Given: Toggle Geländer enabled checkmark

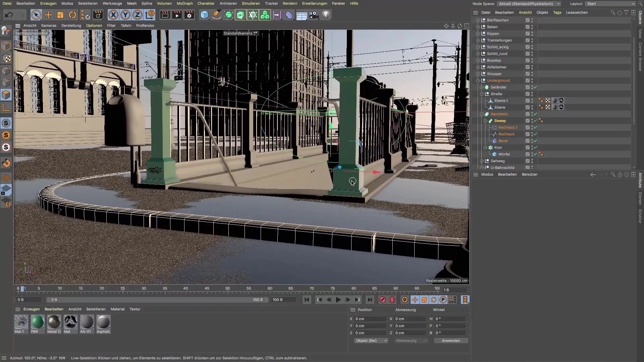Looking at the screenshot, I should click(x=535, y=87).
